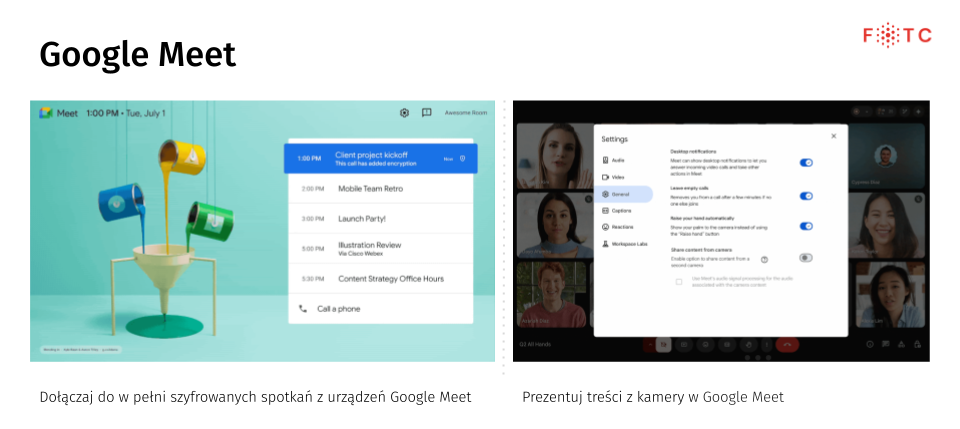
Task: Click the phone icon for Call a phone
Action: point(303,309)
